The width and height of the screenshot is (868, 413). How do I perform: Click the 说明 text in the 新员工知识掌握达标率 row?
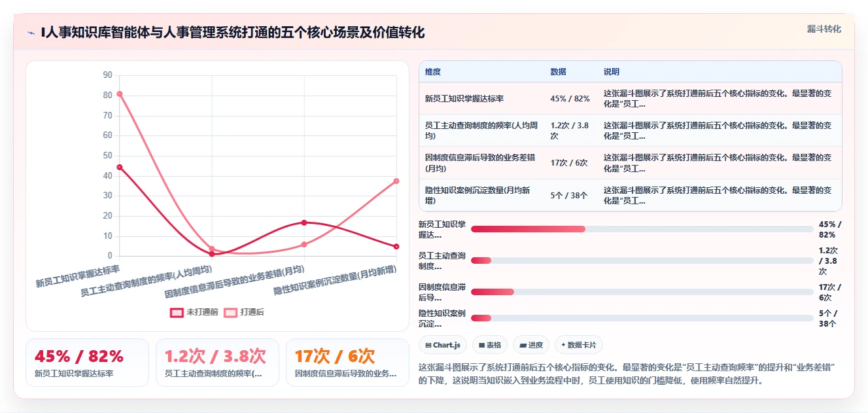tap(718, 98)
